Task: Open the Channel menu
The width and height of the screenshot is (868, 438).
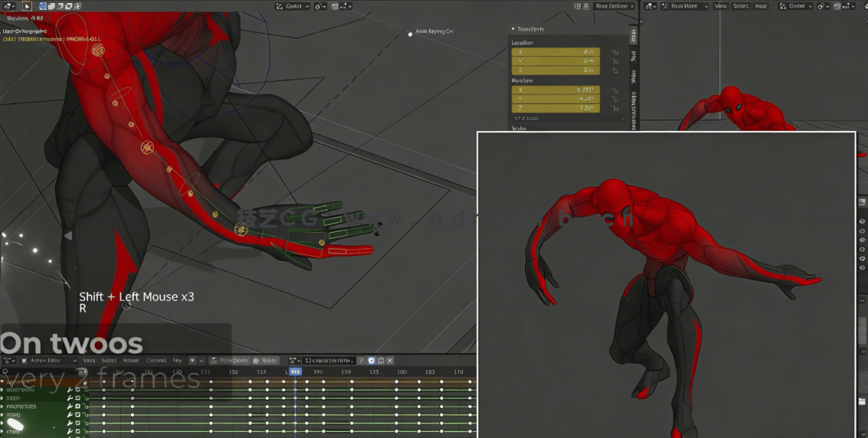Action: click(157, 361)
